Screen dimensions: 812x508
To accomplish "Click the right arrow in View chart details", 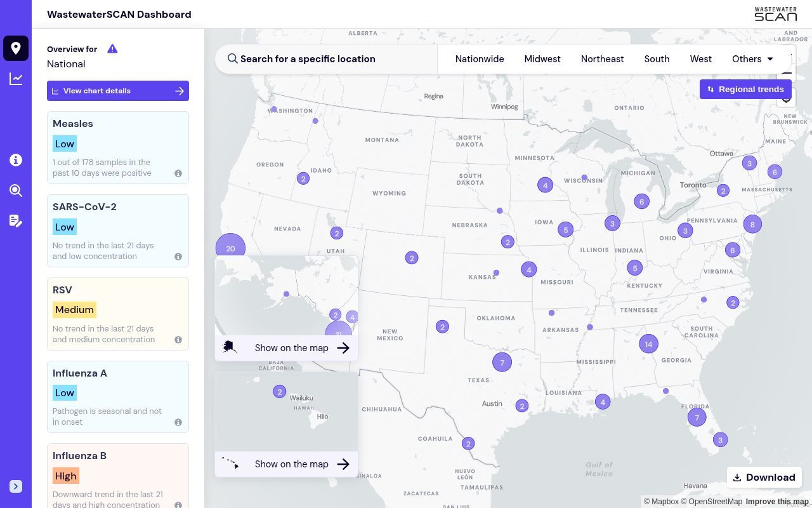I will (x=180, y=91).
